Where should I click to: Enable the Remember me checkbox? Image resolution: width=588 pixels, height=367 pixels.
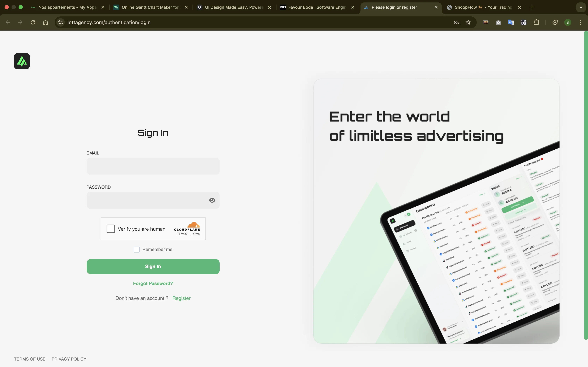pyautogui.click(x=136, y=250)
